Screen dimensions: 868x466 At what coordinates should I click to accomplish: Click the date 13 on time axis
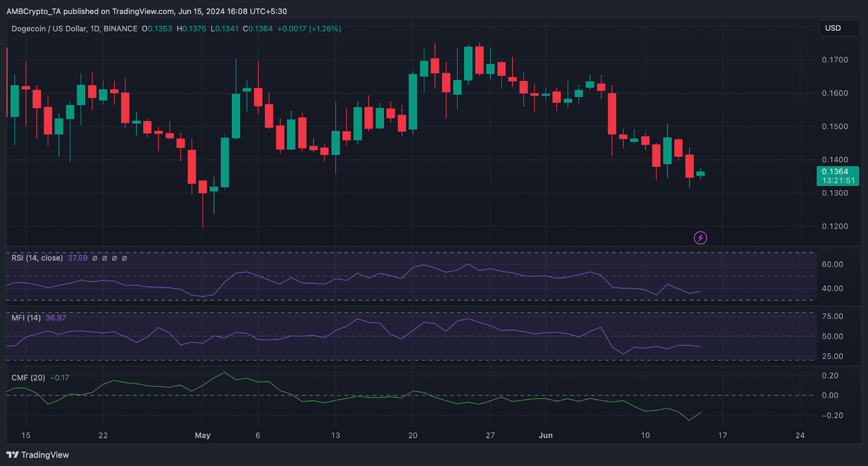[x=335, y=435]
